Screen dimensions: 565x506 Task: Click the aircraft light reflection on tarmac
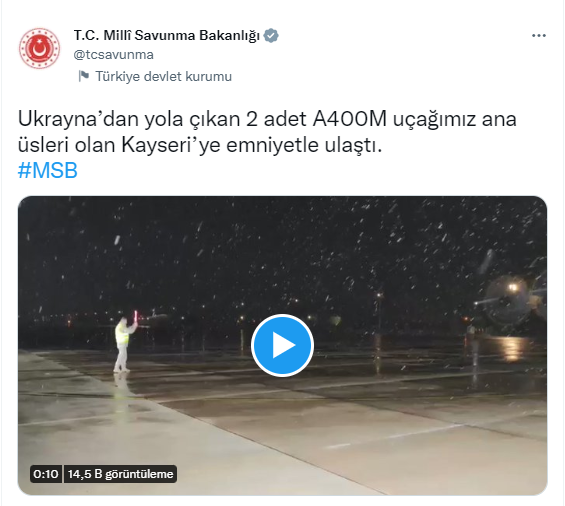pyautogui.click(x=511, y=348)
